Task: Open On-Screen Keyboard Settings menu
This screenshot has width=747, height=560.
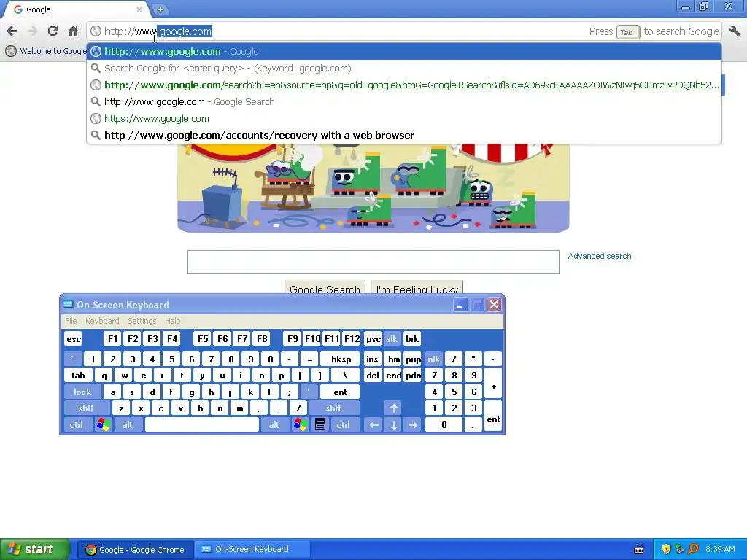Action: pyautogui.click(x=142, y=321)
